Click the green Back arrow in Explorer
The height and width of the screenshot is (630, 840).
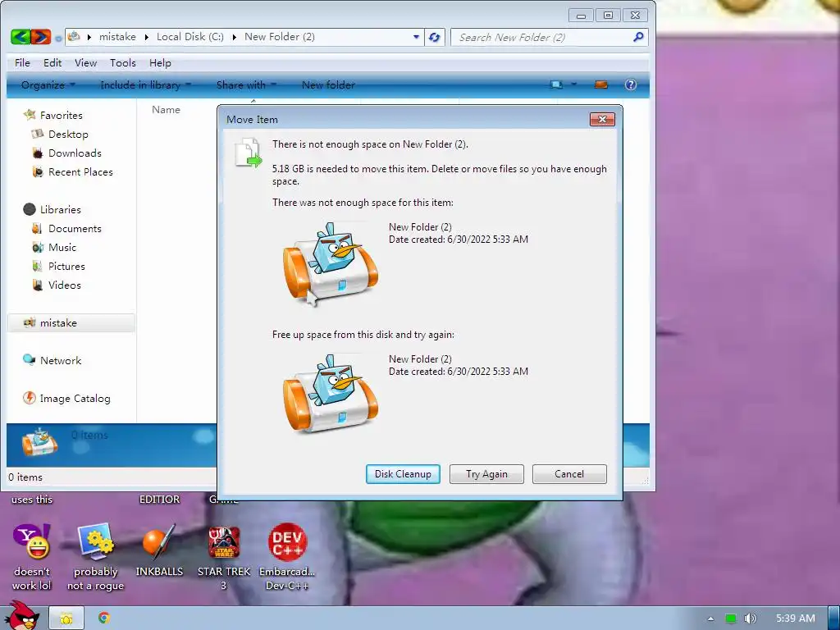20,36
